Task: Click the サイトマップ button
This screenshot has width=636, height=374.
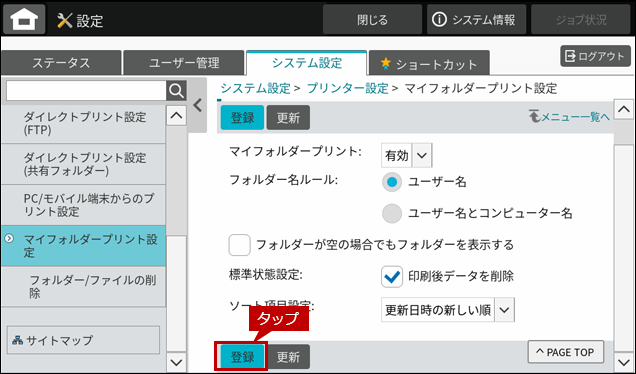Action: pos(84,340)
